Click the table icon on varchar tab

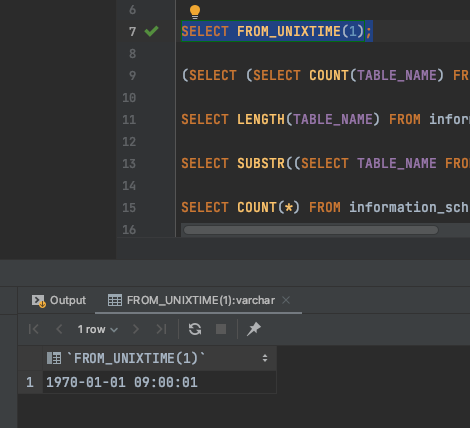(x=115, y=300)
